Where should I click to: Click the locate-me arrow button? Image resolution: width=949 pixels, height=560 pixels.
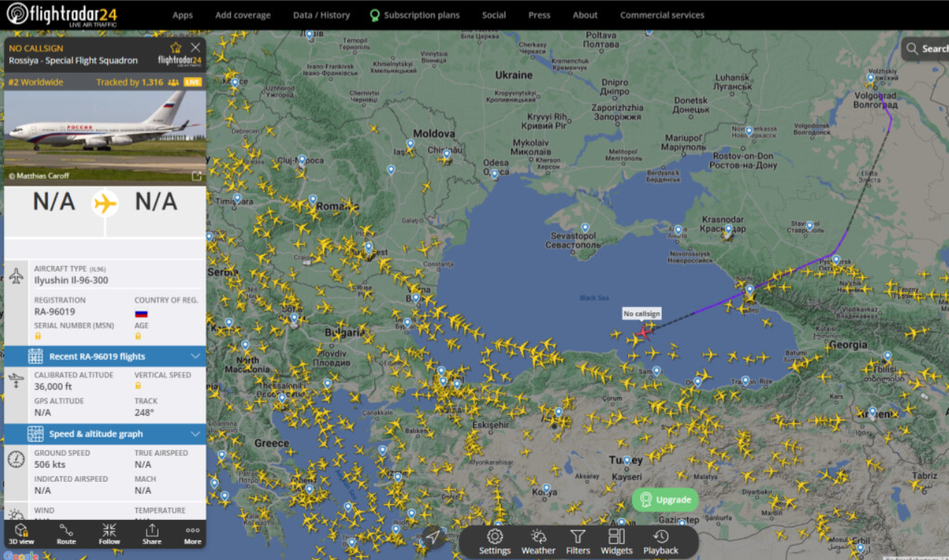(432, 537)
